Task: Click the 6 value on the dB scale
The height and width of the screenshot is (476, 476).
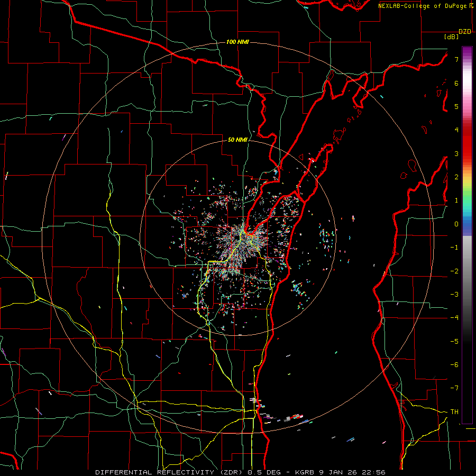Action: click(456, 83)
